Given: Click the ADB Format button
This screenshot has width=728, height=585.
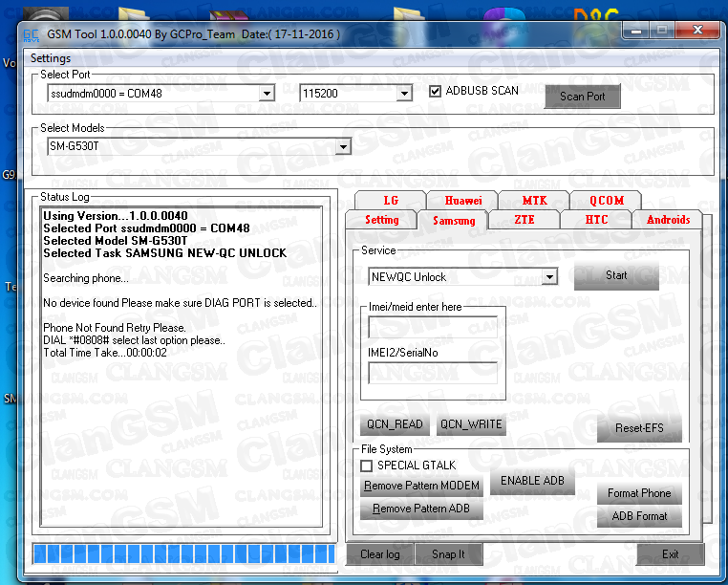Looking at the screenshot, I should click(639, 516).
